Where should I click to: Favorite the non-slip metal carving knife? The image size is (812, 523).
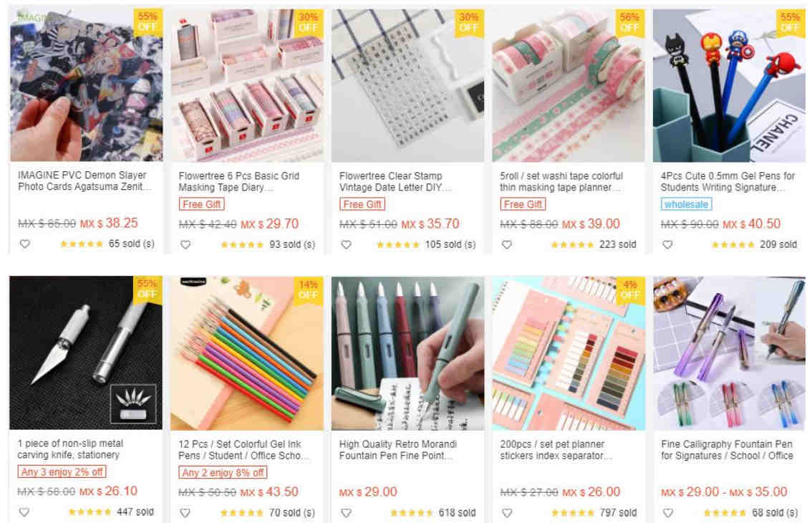[24, 512]
